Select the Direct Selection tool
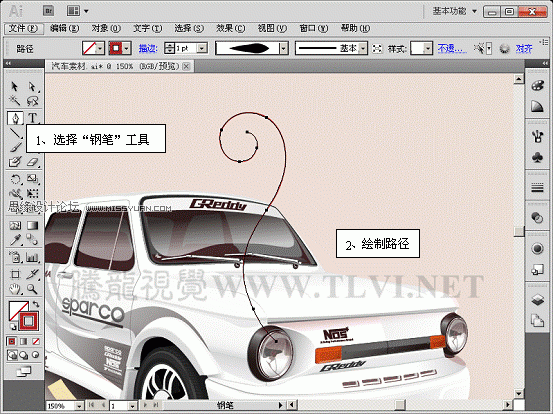The width and height of the screenshot is (553, 414). (32, 87)
